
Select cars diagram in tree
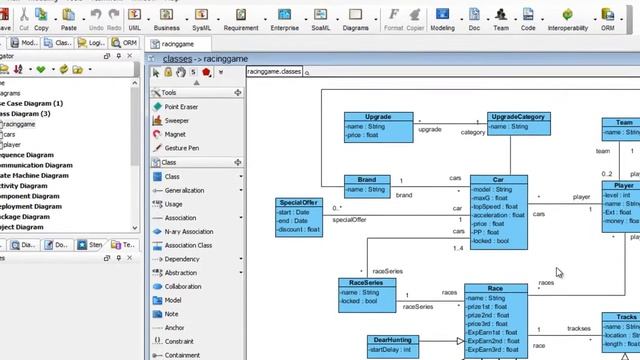9,134
